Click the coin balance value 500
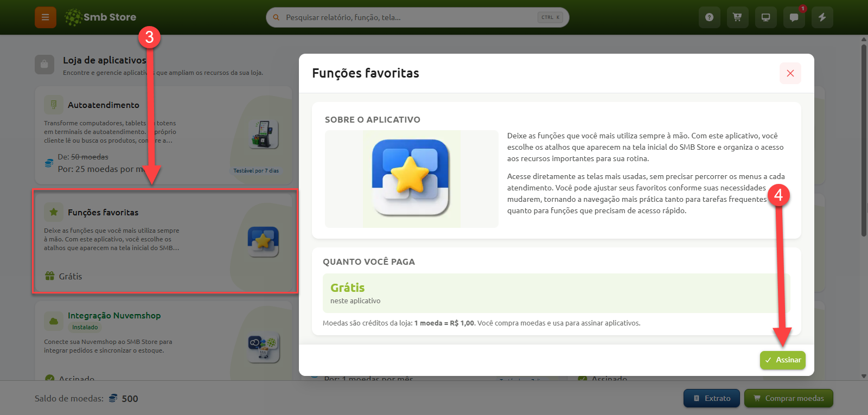868x415 pixels. pyautogui.click(x=130, y=398)
